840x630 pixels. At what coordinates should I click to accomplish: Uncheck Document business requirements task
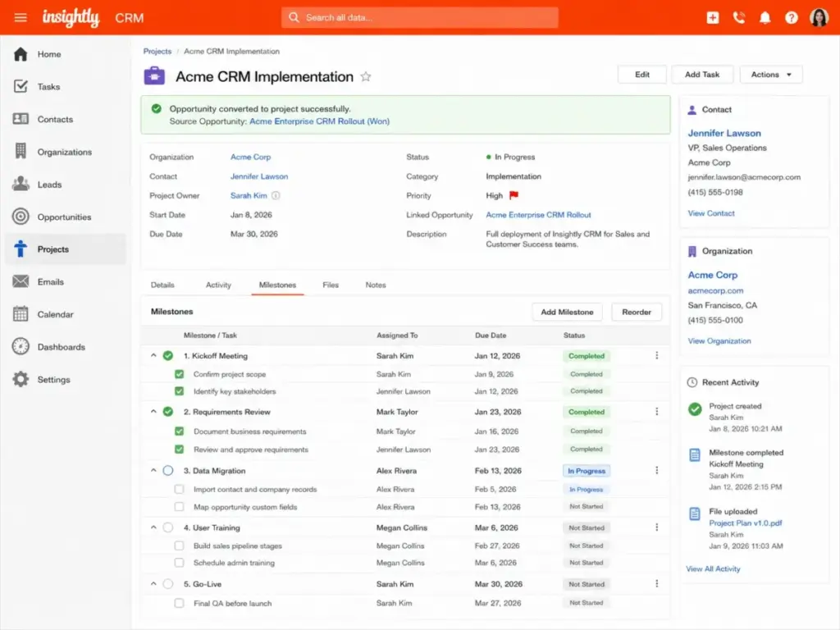pos(180,431)
